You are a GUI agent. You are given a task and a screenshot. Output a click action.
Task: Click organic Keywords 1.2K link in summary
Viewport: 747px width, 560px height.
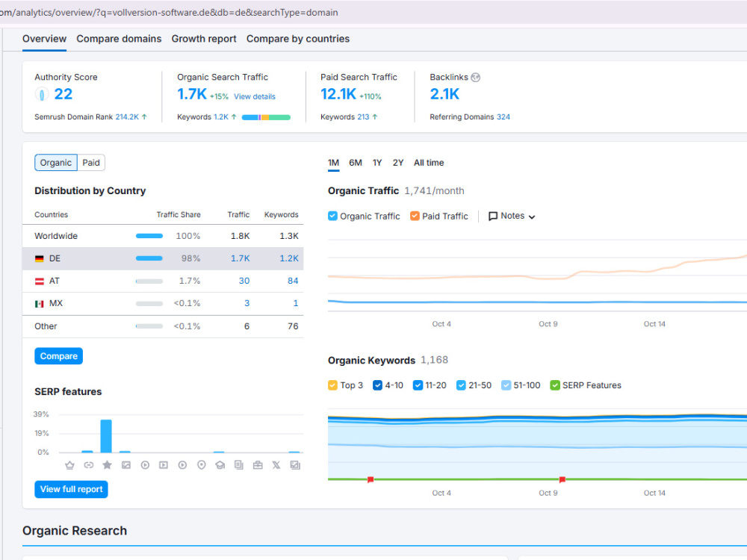point(221,116)
